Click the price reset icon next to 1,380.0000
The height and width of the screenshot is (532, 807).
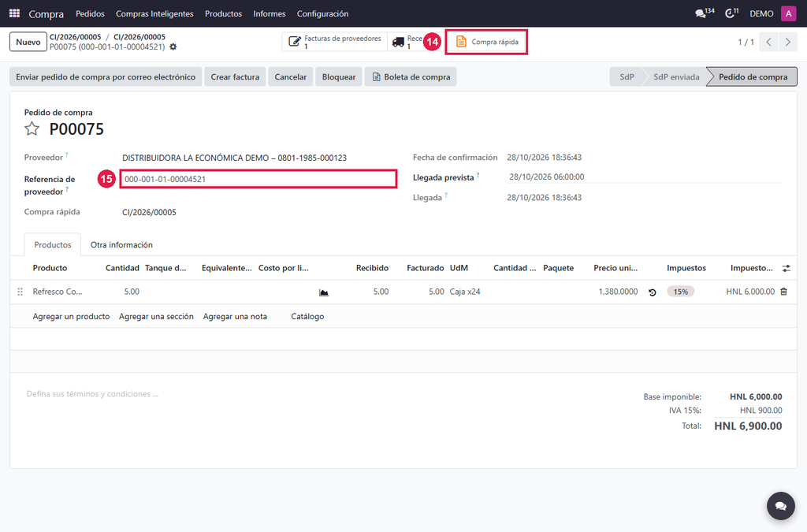coord(652,292)
